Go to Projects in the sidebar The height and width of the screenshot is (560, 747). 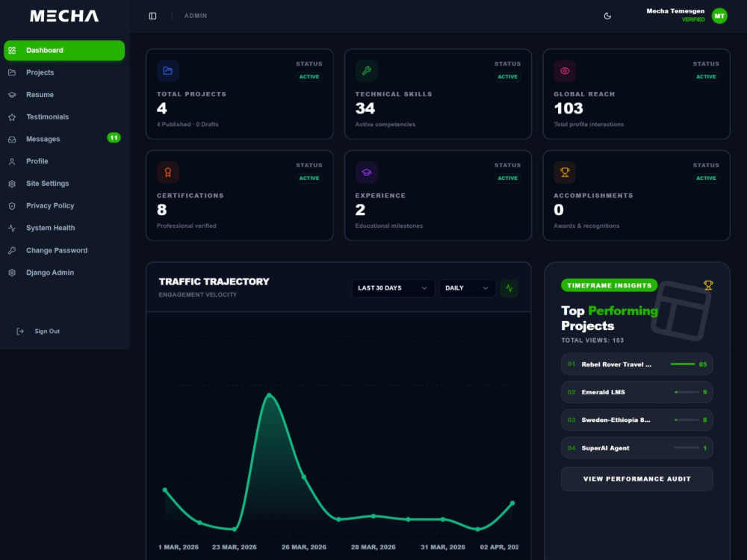click(64, 72)
